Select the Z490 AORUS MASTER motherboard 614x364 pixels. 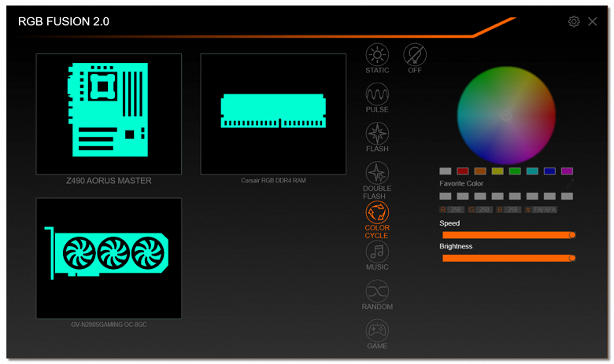click(x=109, y=114)
